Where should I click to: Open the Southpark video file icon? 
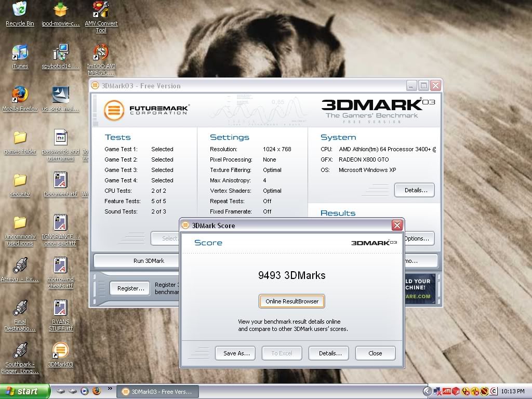(x=20, y=351)
